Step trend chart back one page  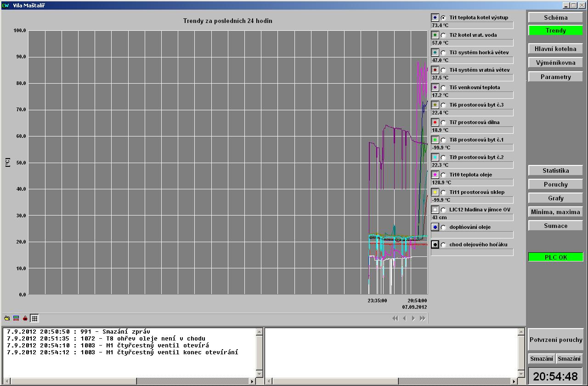[404, 318]
